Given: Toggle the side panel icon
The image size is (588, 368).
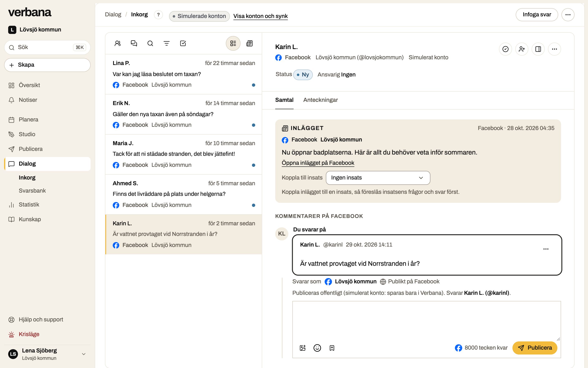Looking at the screenshot, I should tap(538, 49).
